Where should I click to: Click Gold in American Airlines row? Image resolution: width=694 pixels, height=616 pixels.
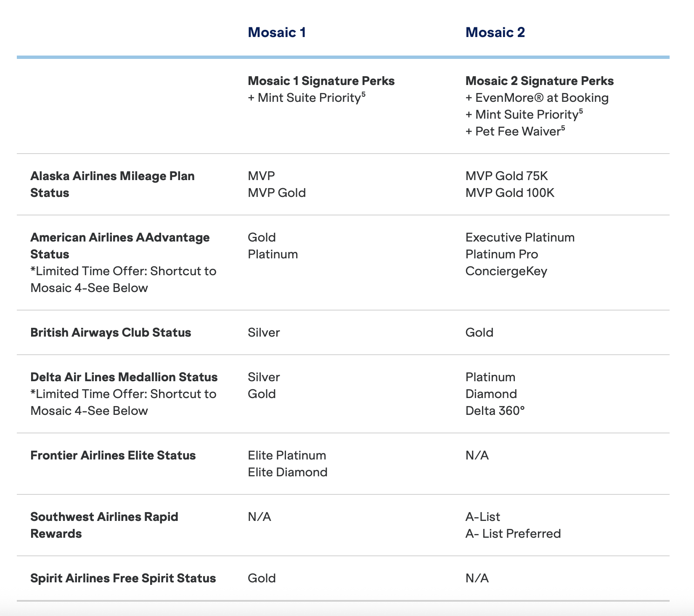tap(262, 237)
